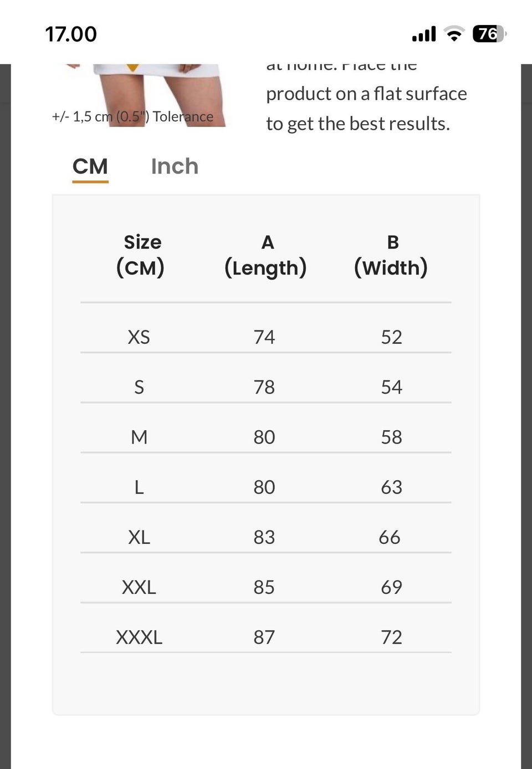The width and height of the screenshot is (532, 769).
Task: Select the XS size row label
Action: click(139, 337)
